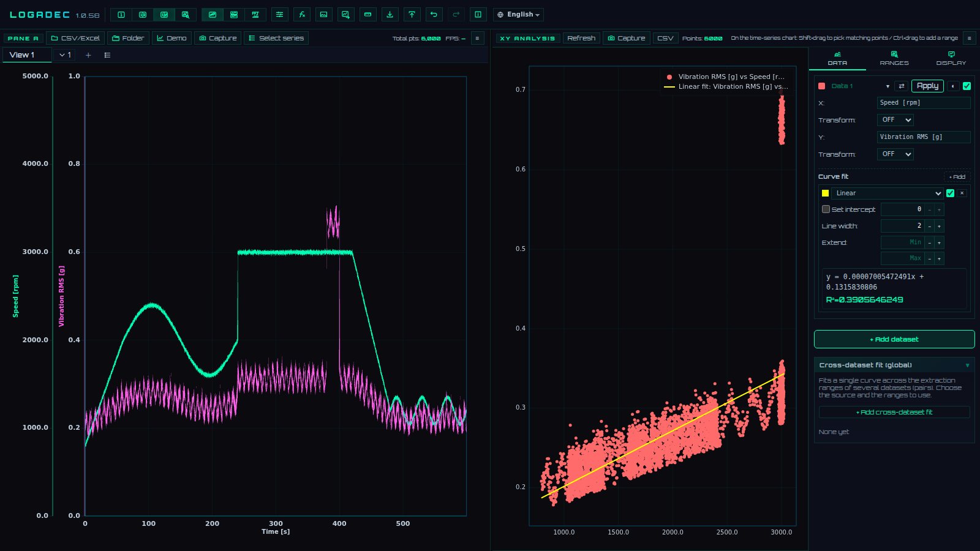
Task: Remove the Linear curve fit
Action: (962, 193)
